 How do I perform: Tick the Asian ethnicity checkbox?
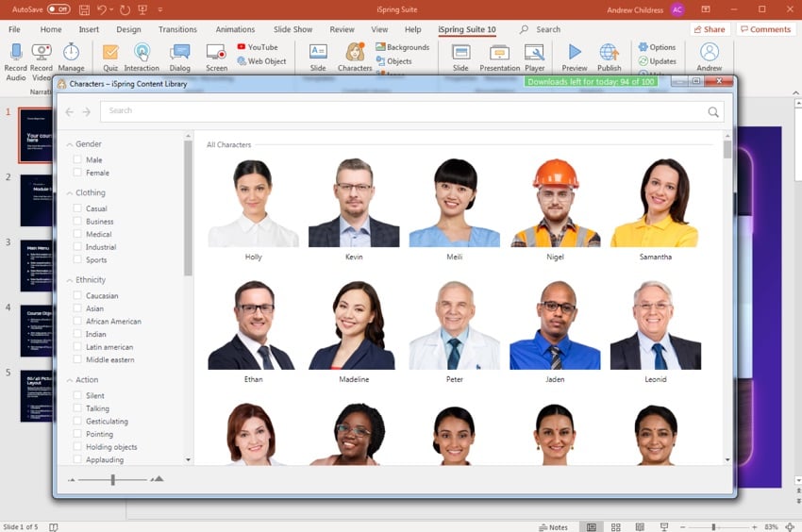pos(77,308)
